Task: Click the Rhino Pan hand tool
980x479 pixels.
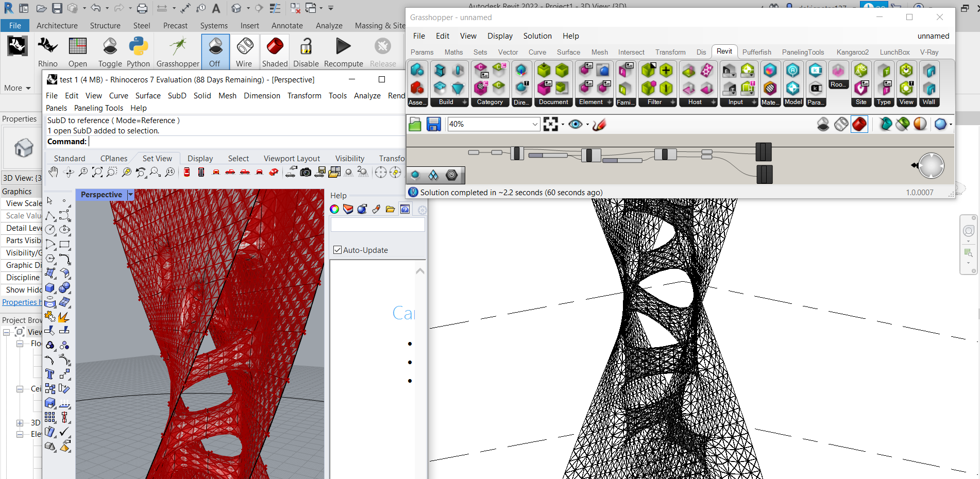Action: (53, 172)
